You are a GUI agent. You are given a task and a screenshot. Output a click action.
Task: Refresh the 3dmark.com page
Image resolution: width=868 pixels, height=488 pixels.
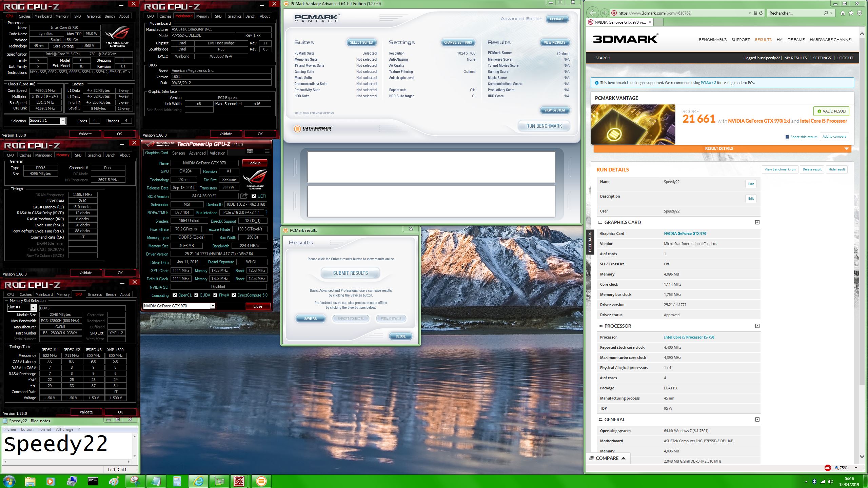761,13
